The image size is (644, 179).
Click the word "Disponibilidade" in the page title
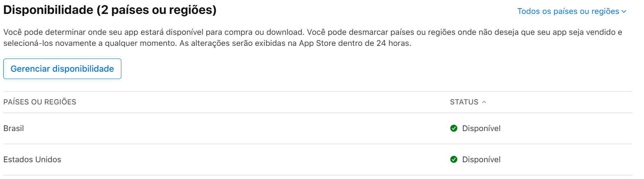[x=48, y=10]
